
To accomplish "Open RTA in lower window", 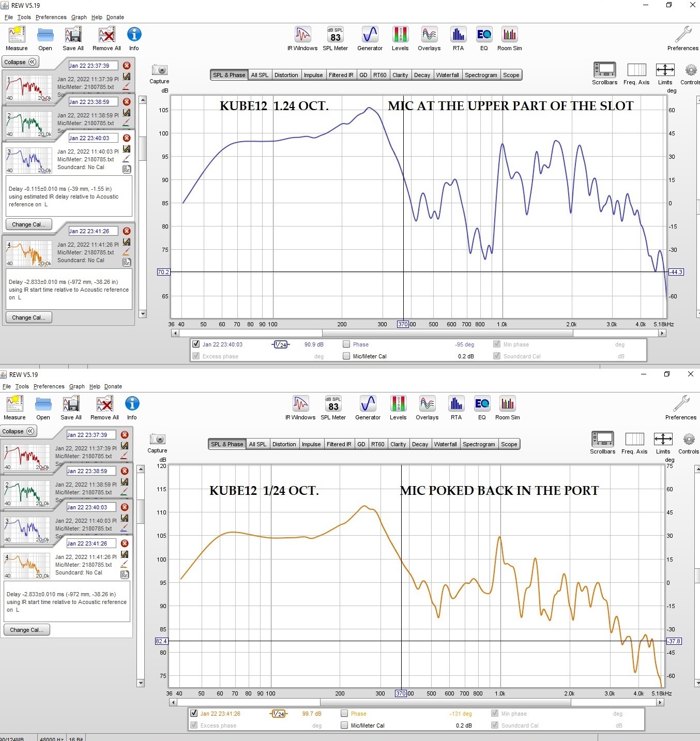I will point(456,404).
